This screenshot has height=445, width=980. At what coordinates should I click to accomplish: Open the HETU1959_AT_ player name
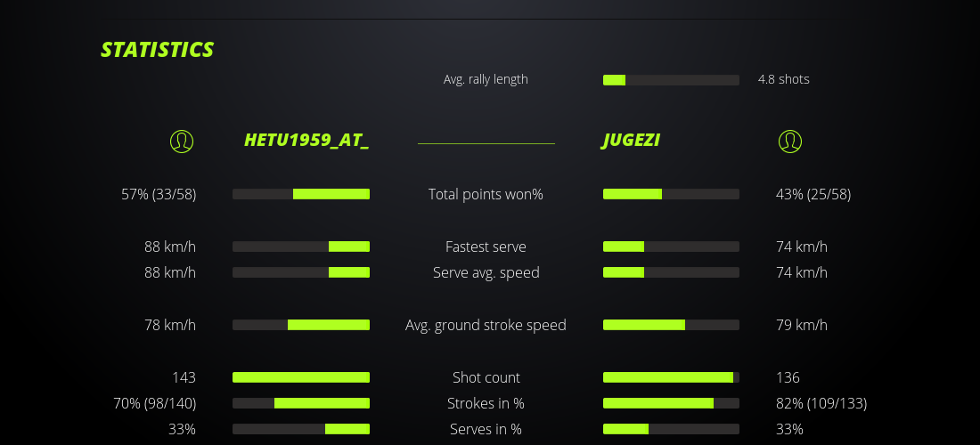pyautogui.click(x=306, y=141)
